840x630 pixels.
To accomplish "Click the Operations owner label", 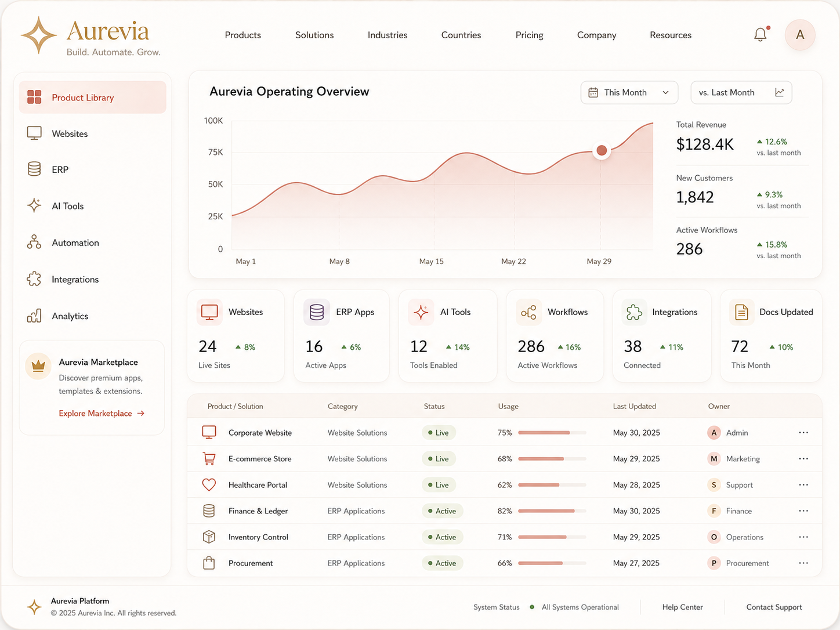I will (745, 537).
